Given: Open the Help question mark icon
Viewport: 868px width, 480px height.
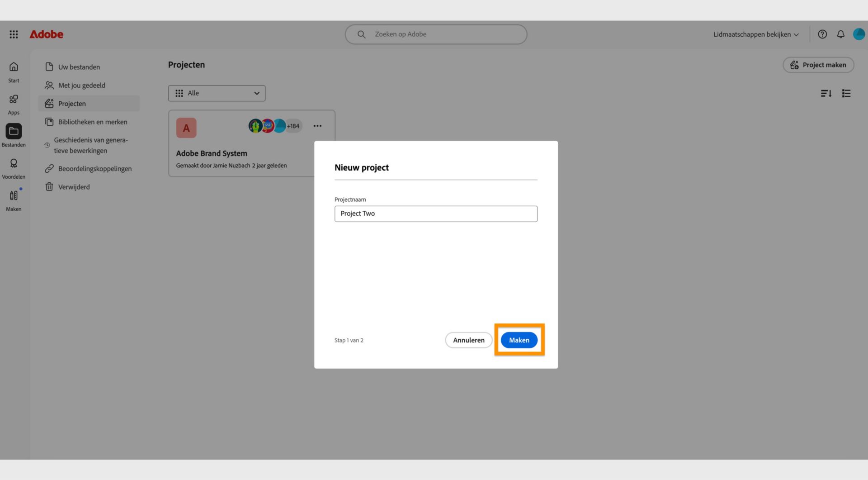Looking at the screenshot, I should click(x=822, y=34).
